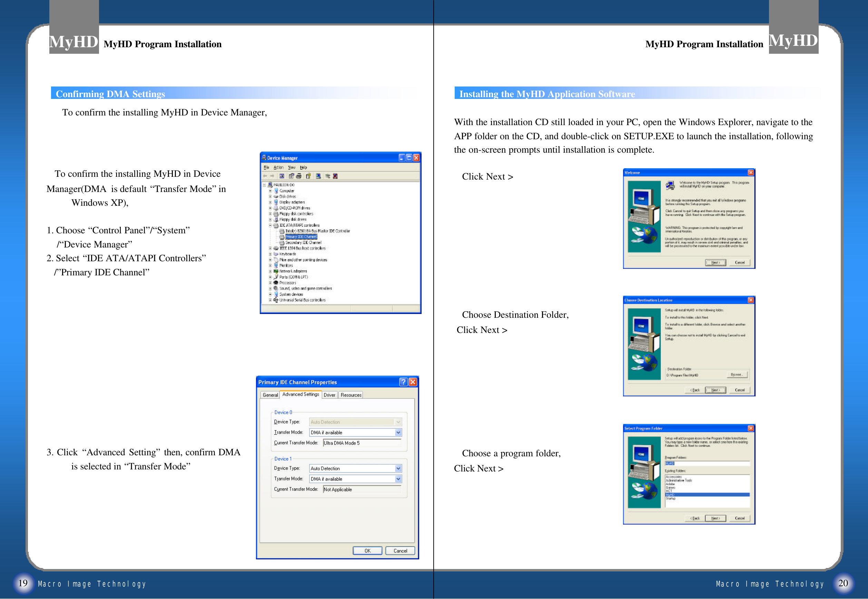
Task: Click the Print icon in Device Manager toolbar
Action: coord(299,176)
